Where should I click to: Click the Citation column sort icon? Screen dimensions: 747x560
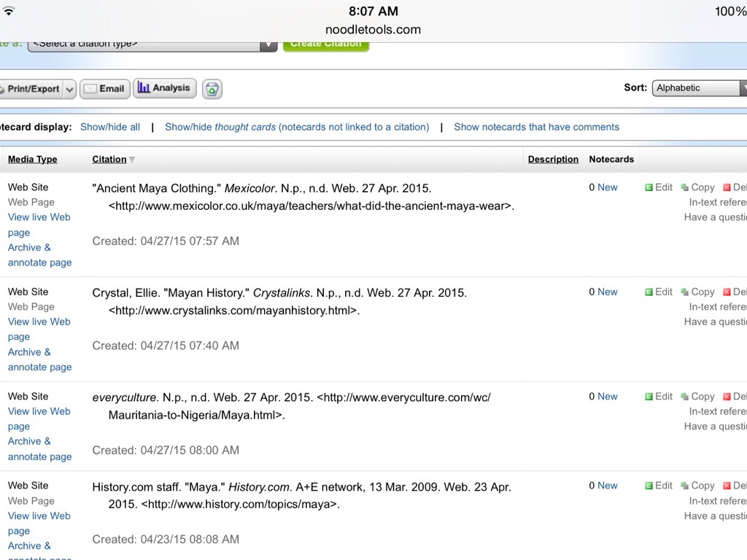(132, 160)
